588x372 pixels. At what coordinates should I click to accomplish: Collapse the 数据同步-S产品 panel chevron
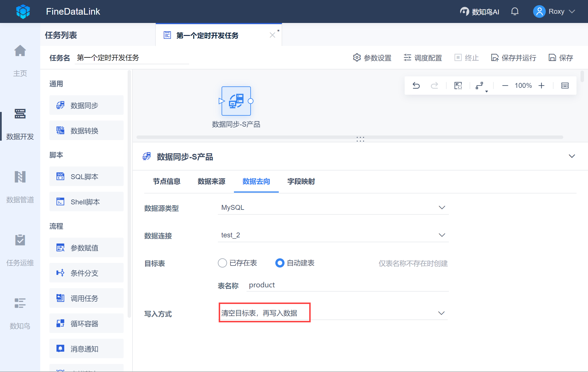pyautogui.click(x=572, y=156)
